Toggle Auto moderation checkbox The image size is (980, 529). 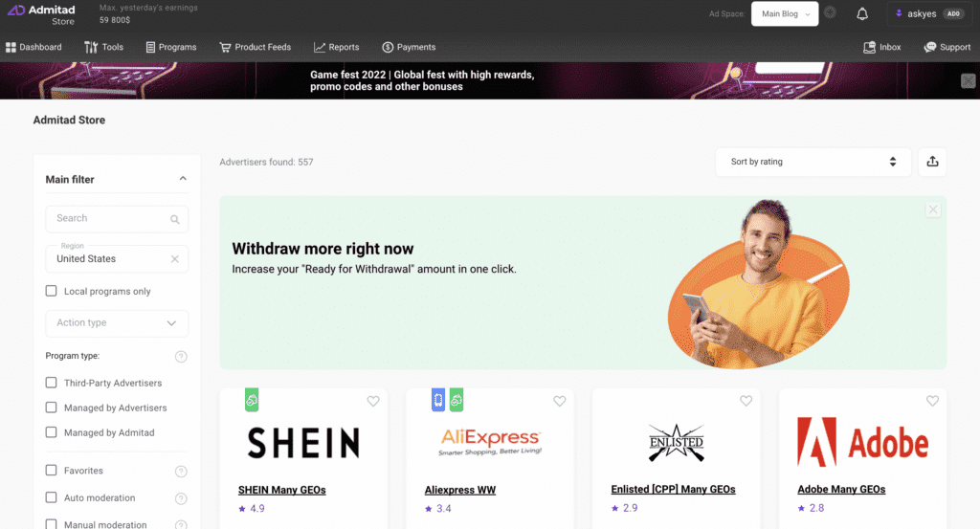point(52,497)
